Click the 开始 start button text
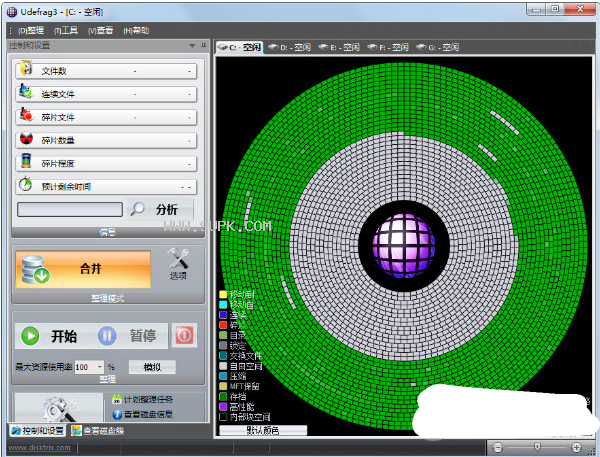Viewport: 600px width, 457px height. point(64,336)
